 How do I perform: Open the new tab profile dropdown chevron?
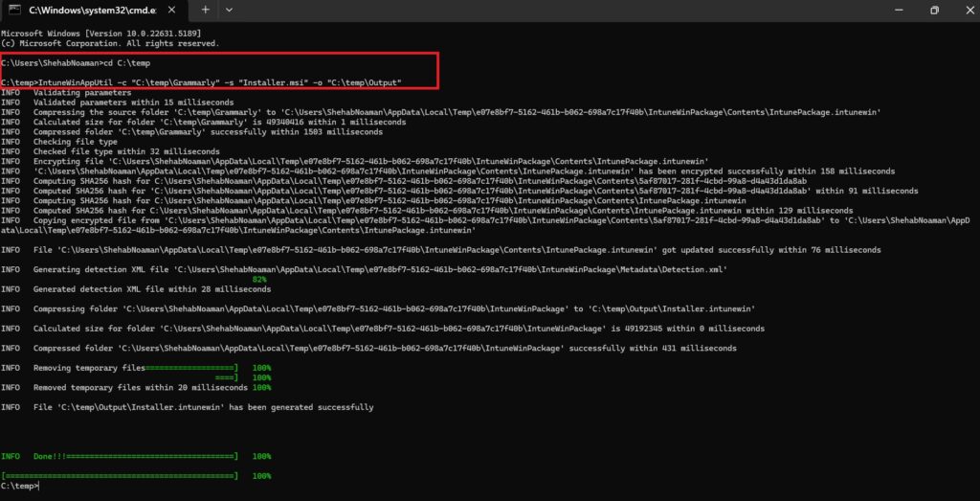[229, 10]
